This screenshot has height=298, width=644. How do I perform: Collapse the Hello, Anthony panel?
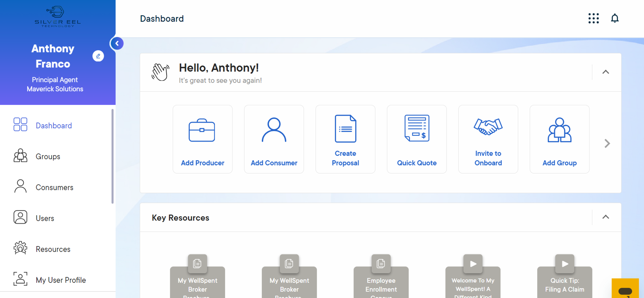pyautogui.click(x=605, y=72)
